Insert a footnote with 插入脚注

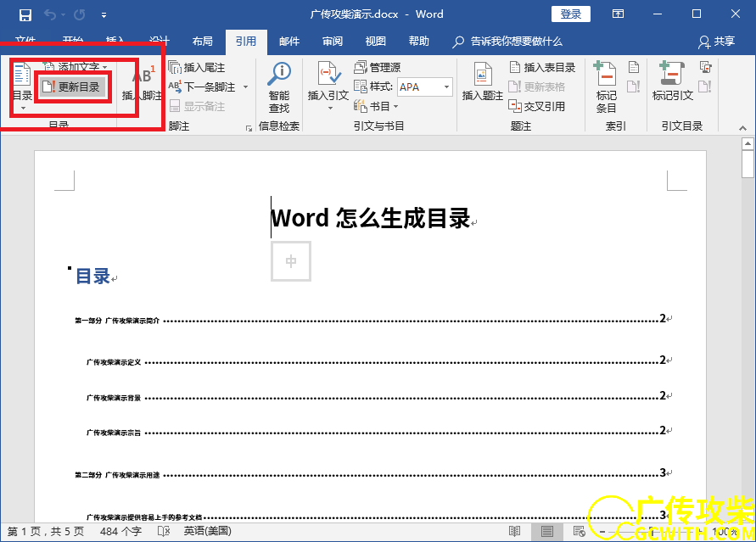pos(141,83)
